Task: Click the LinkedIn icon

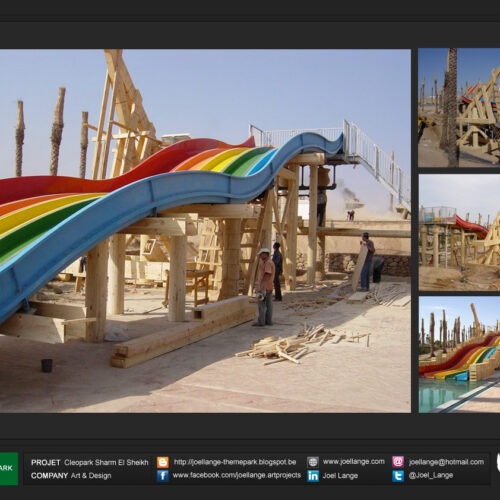Action: (313, 476)
